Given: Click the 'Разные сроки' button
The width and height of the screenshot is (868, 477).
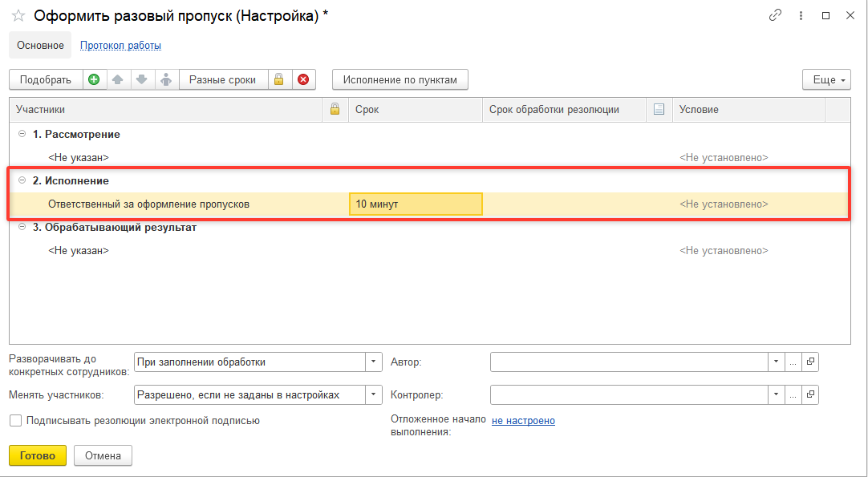Looking at the screenshot, I should tap(222, 79).
